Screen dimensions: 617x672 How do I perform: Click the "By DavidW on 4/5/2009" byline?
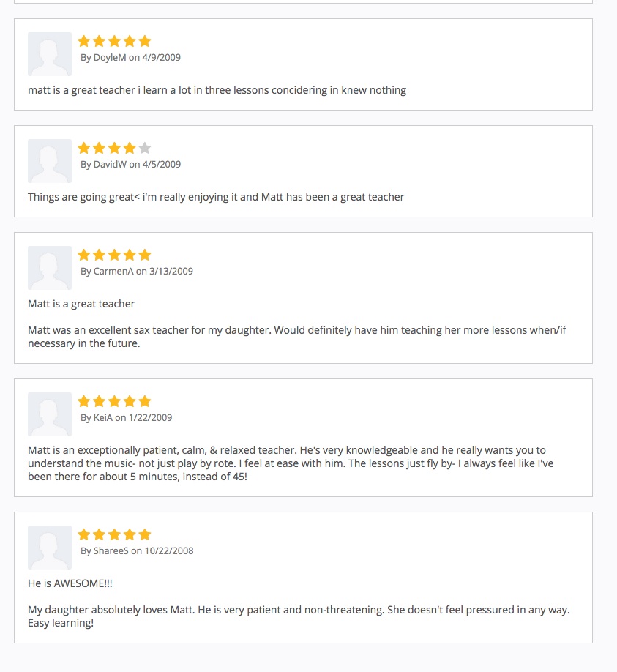tap(130, 165)
